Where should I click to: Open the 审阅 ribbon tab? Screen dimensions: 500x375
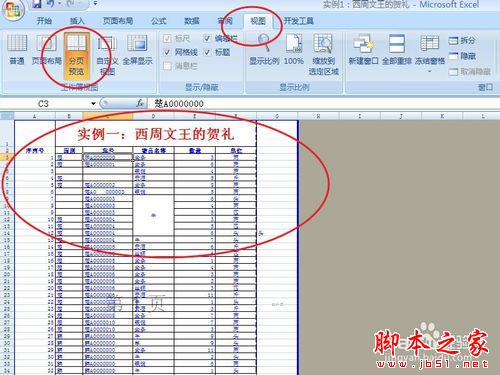click(225, 21)
